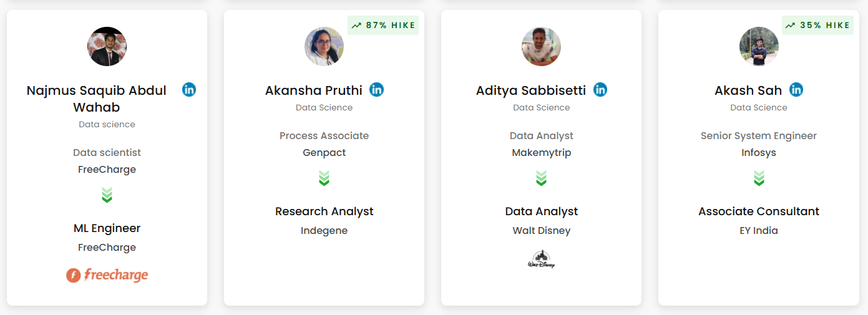Click the Walt Disney castle logo

(x=541, y=259)
